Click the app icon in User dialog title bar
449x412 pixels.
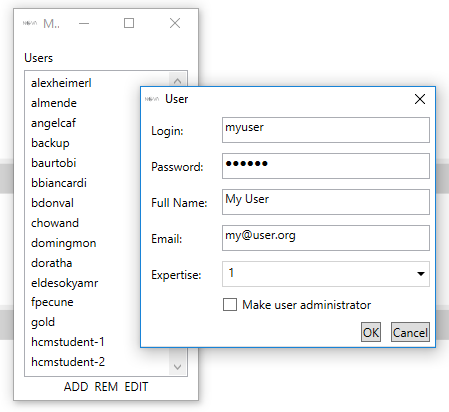coord(152,99)
